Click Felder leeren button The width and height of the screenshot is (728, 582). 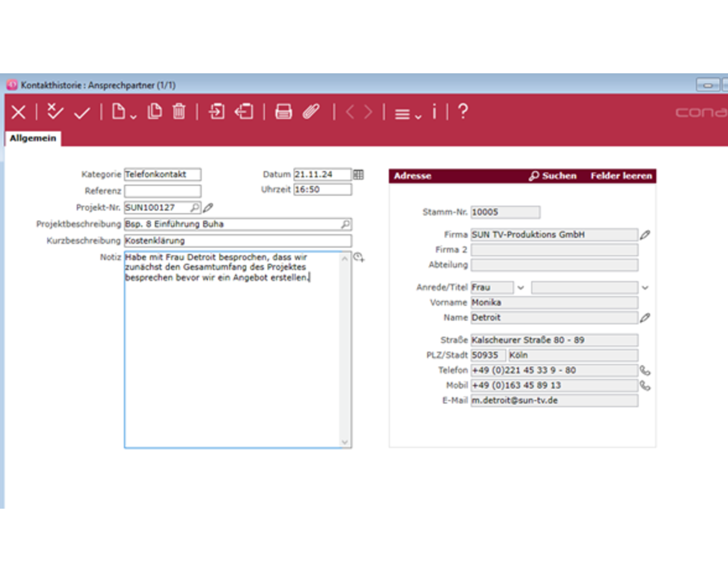[x=621, y=176]
